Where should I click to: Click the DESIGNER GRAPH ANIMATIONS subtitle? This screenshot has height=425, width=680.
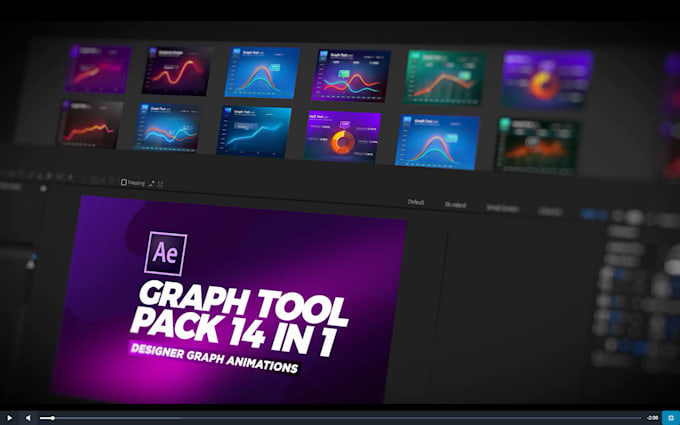pyautogui.click(x=214, y=358)
